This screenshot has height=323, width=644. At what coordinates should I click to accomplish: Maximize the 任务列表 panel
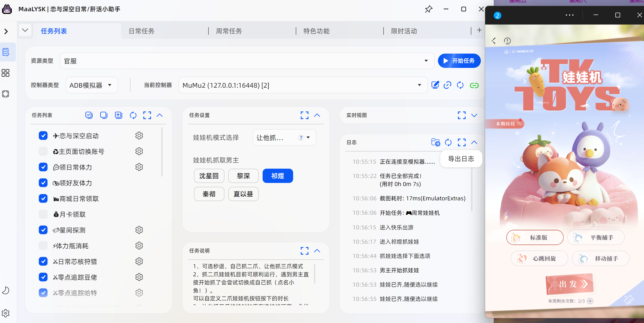coord(147,115)
